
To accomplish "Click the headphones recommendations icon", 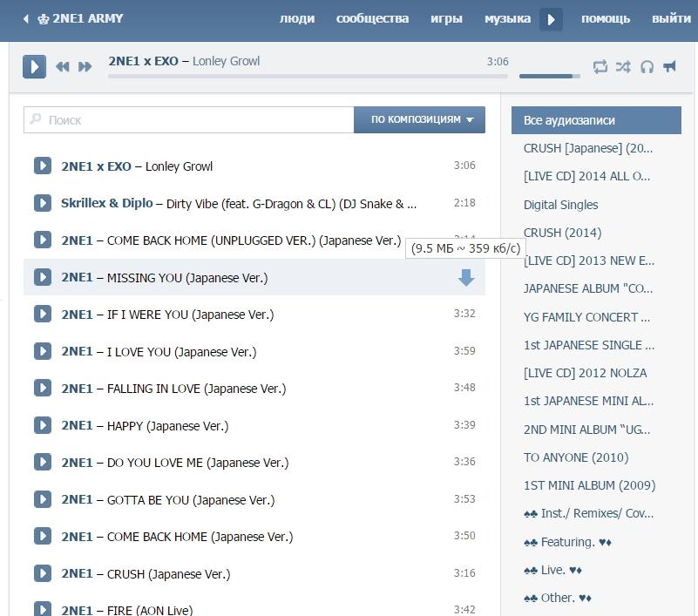I will [x=647, y=67].
